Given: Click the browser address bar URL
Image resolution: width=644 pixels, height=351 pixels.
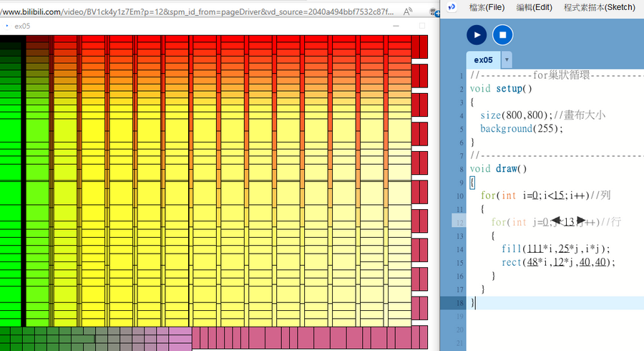Looking at the screenshot, I should point(196,12).
